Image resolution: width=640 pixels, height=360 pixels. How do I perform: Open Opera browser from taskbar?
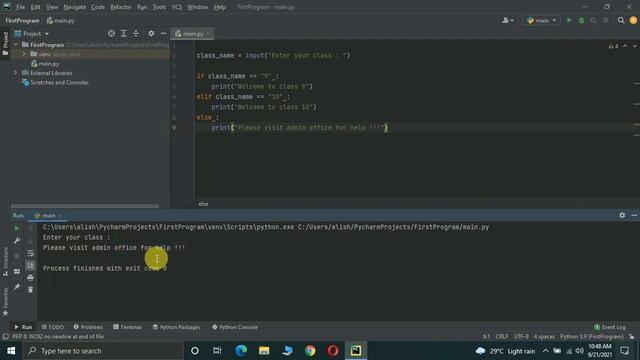333,351
